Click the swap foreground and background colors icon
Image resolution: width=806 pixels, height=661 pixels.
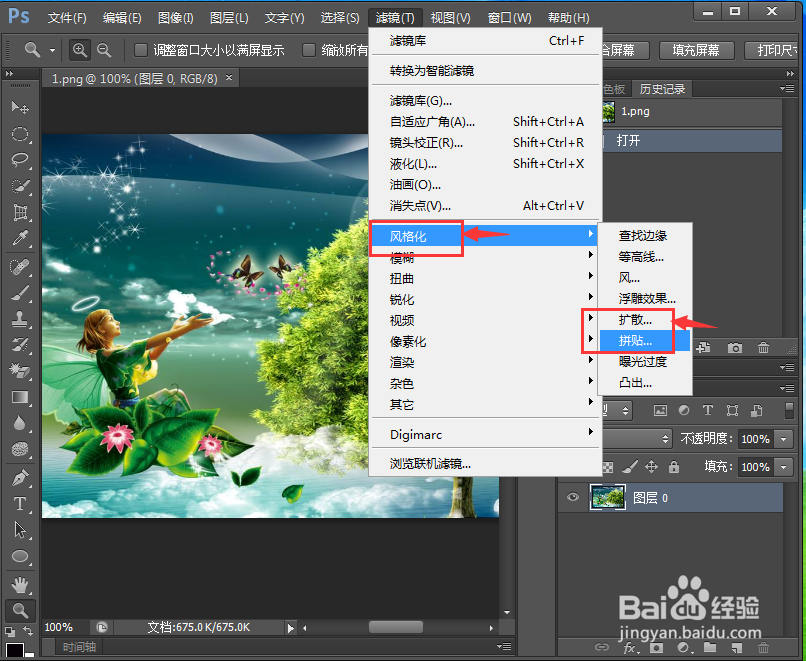tap(28, 631)
